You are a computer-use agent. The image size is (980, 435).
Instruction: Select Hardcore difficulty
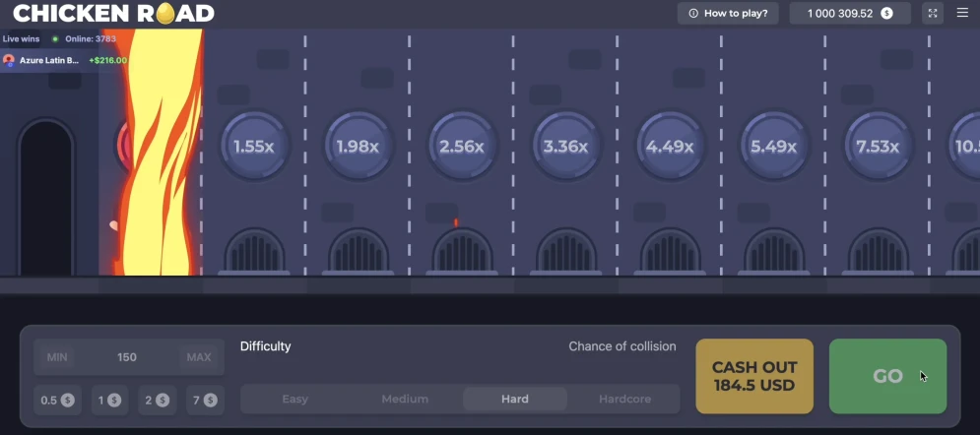[625, 399]
